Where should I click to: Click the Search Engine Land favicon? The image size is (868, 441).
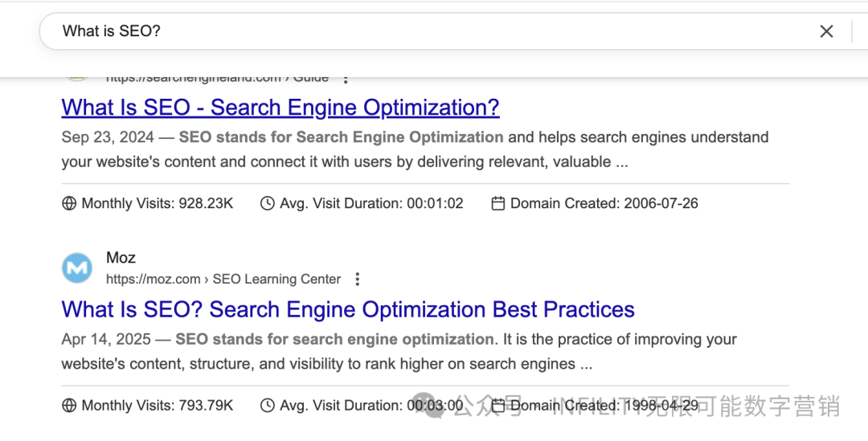click(77, 80)
